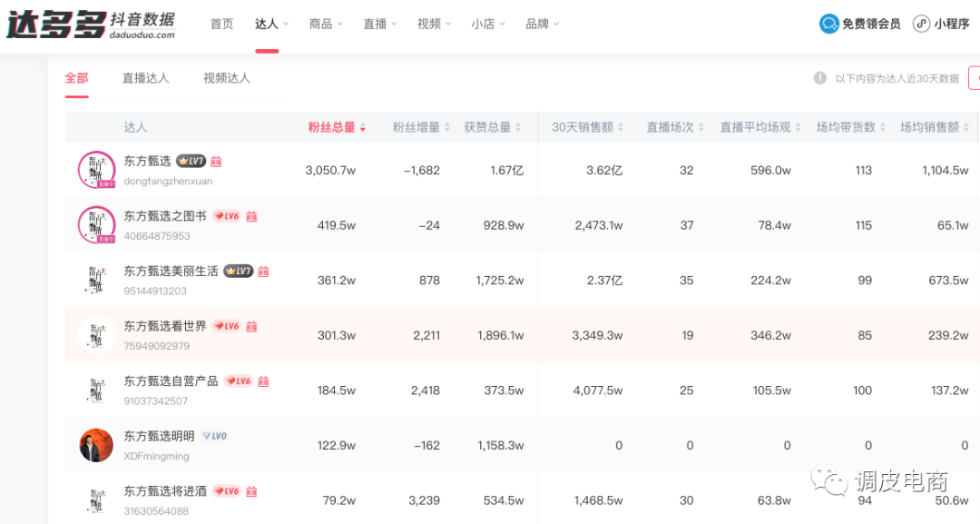Click the account ID dongfangzhenxuan
This screenshot has height=524, width=980.
(168, 182)
